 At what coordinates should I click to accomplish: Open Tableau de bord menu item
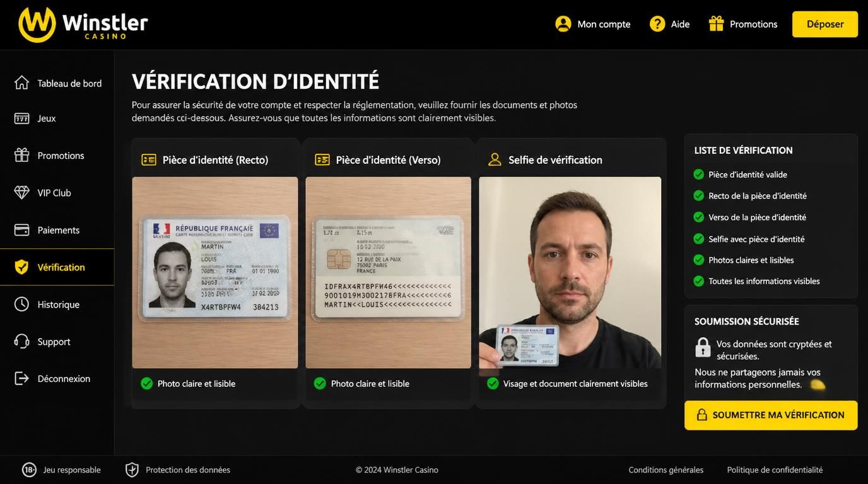click(x=57, y=83)
